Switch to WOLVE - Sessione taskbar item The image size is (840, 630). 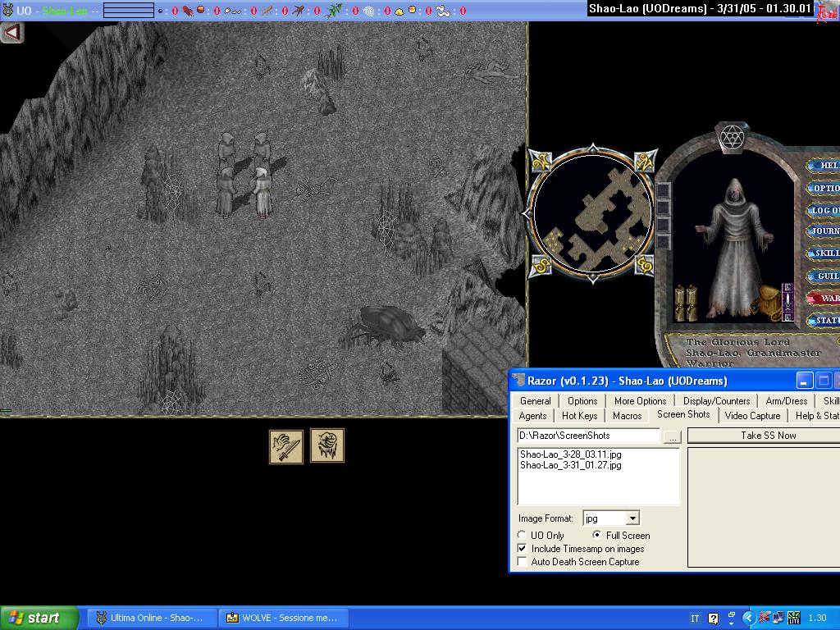[x=283, y=618]
